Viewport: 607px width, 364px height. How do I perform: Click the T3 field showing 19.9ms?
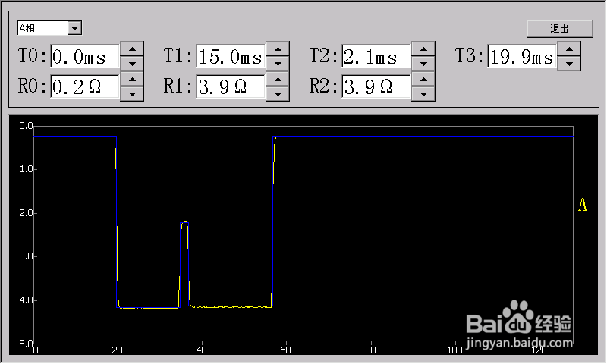pos(522,56)
